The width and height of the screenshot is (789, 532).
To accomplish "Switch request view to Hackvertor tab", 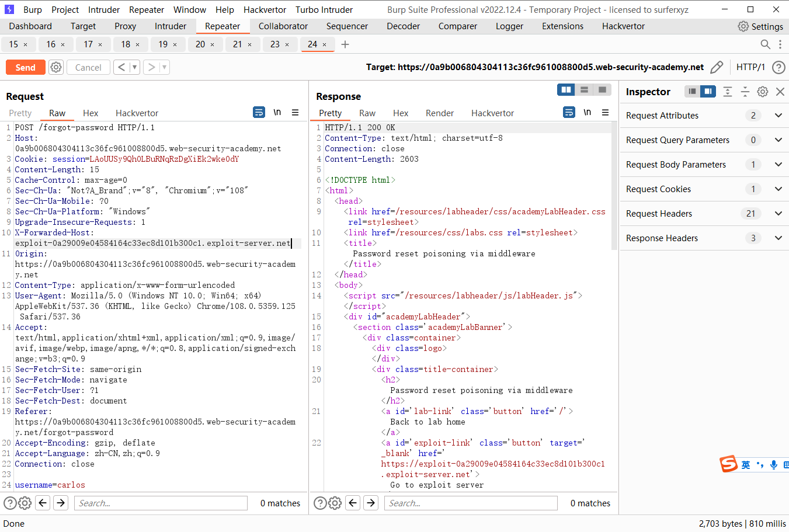I will pyautogui.click(x=137, y=113).
